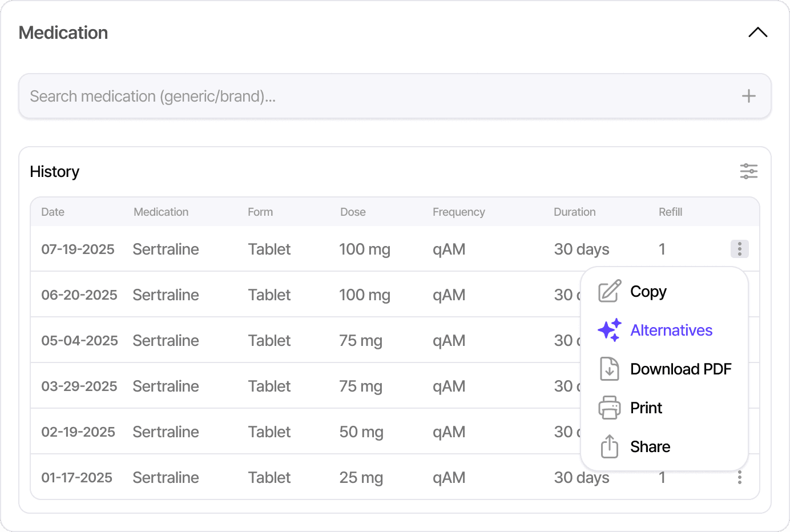Collapse the Medication section chevron

pos(757,33)
